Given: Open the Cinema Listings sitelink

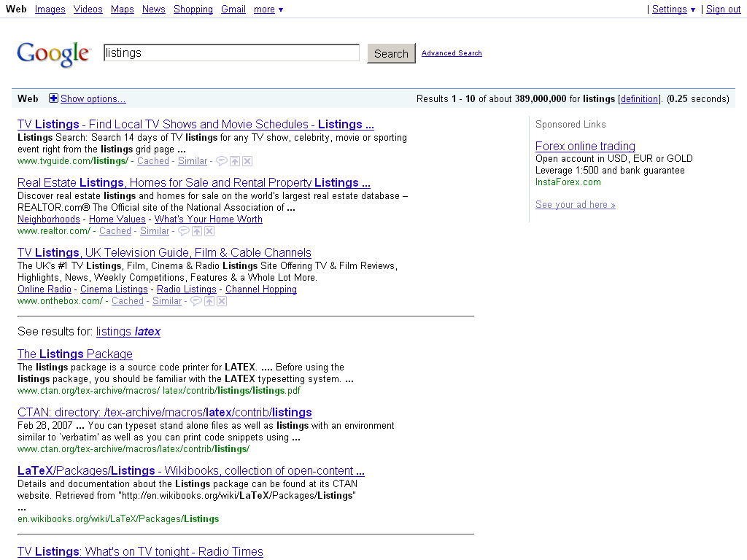Looking at the screenshot, I should click(x=114, y=289).
